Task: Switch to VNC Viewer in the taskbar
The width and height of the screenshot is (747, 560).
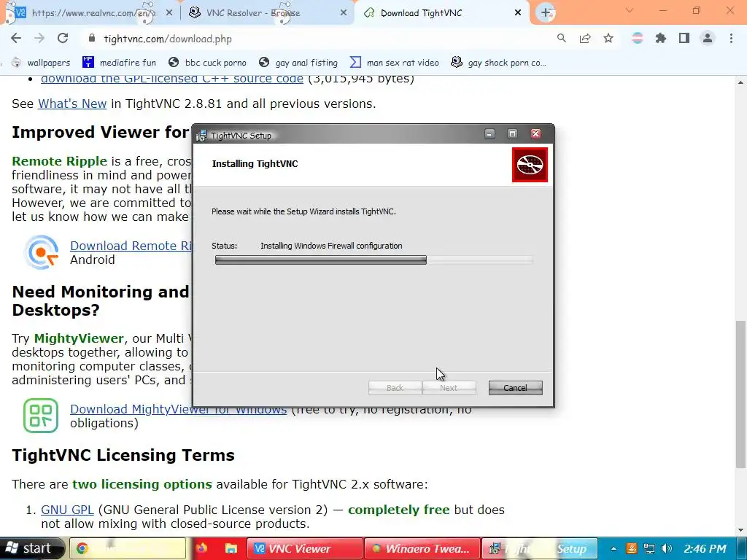Action: click(x=305, y=548)
